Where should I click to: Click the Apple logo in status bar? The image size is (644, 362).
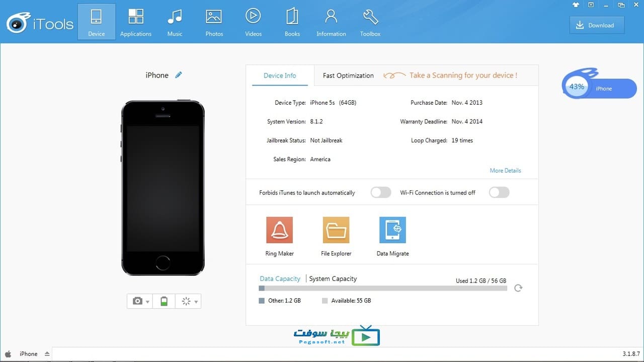[8, 354]
